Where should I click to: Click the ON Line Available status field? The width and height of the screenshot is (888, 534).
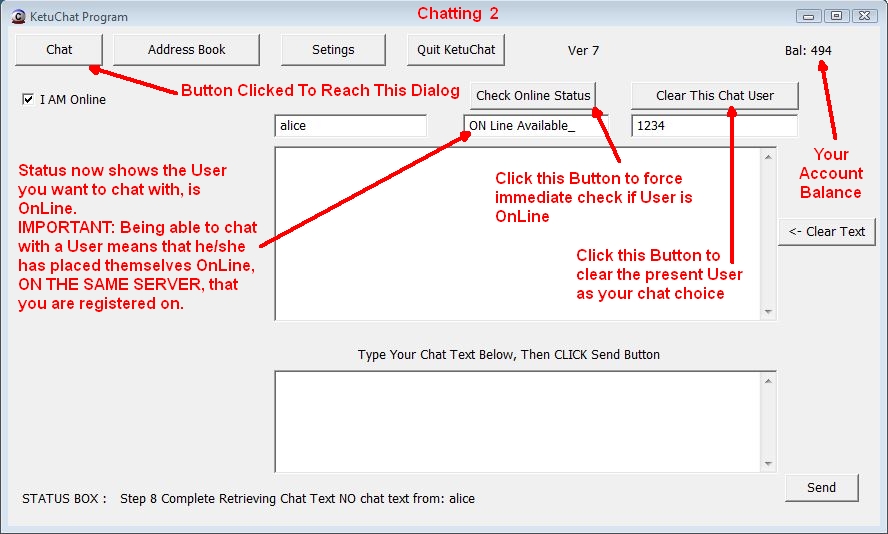(x=534, y=126)
